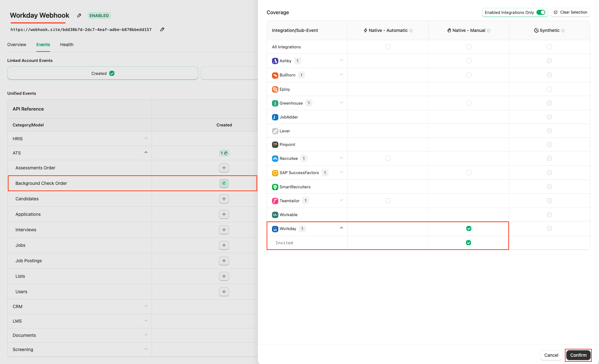Uncheck Invited Native - Manual checkbox

(469, 243)
